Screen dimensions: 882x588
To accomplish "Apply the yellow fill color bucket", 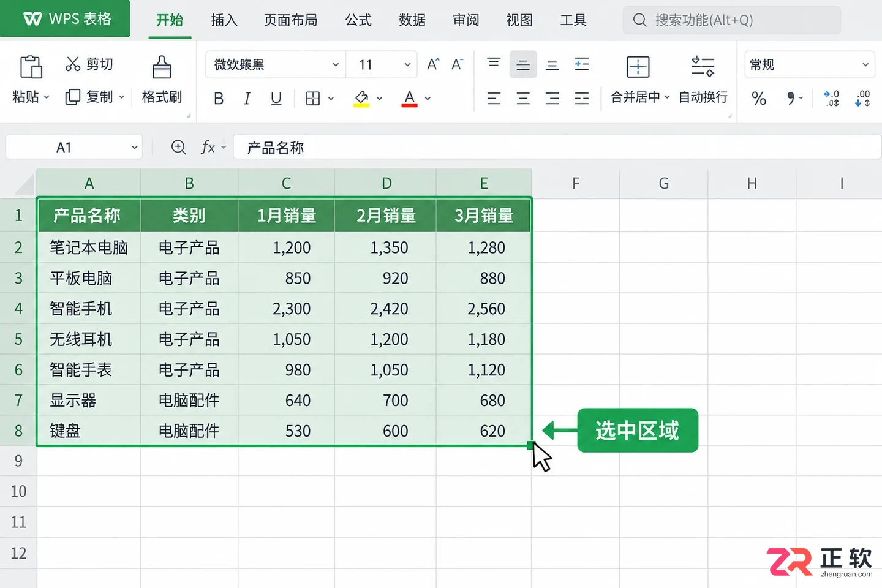I will tap(361, 99).
